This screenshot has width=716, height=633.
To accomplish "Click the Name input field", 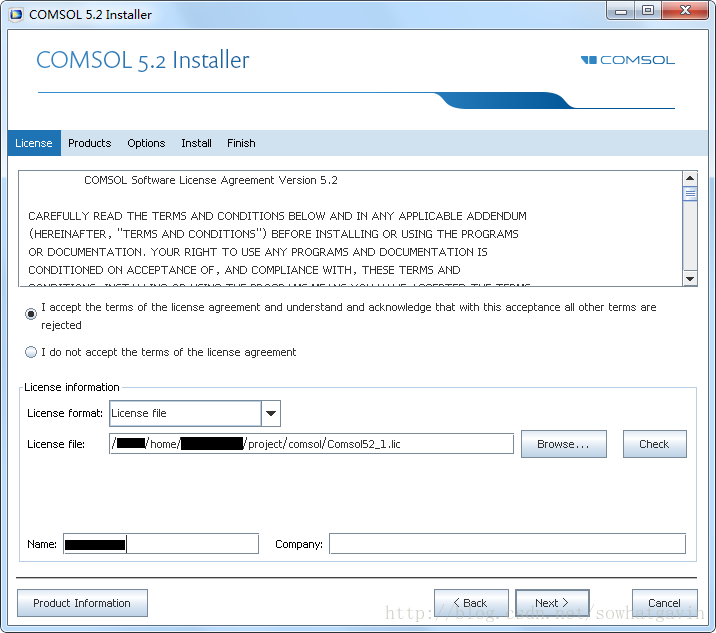I will coord(161,544).
